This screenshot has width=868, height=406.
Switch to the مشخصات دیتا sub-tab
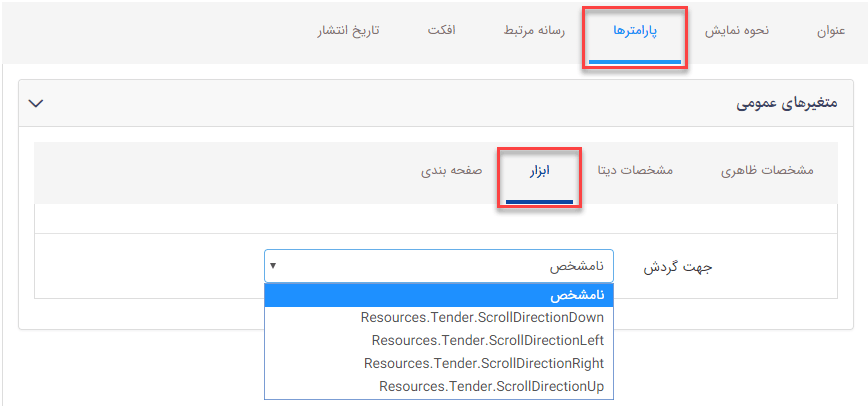click(635, 171)
